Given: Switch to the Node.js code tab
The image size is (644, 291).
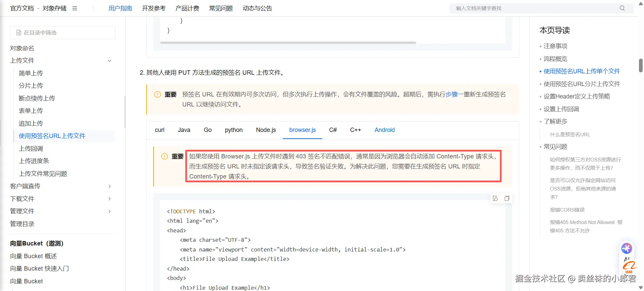Looking at the screenshot, I should tap(266, 130).
